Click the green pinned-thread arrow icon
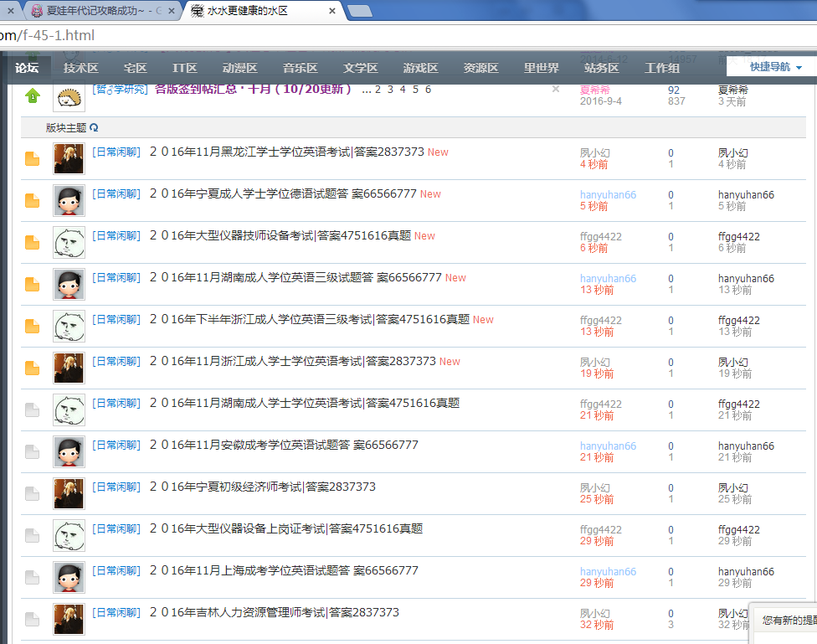Image resolution: width=817 pixels, height=644 pixels. 32,95
